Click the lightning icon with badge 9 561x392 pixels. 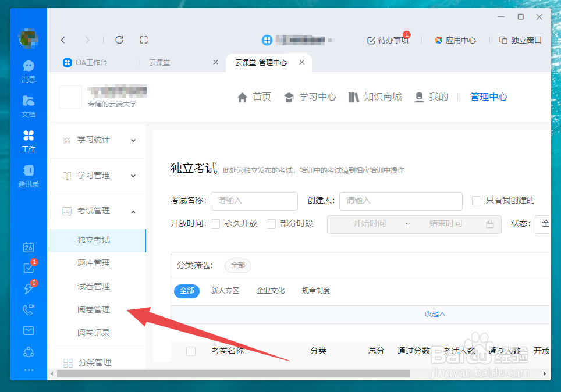[x=28, y=288]
